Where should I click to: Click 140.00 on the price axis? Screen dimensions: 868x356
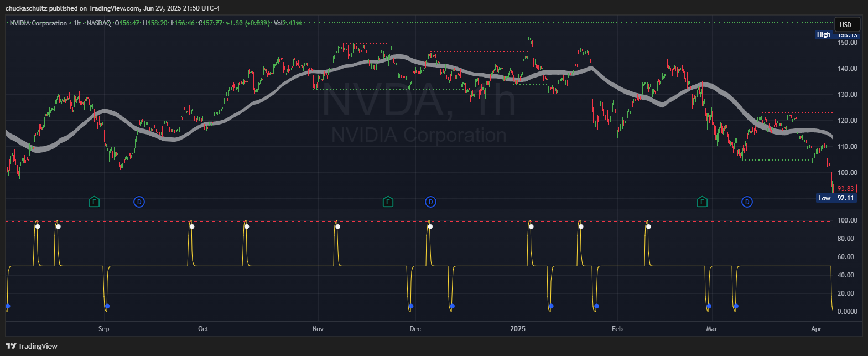847,69
